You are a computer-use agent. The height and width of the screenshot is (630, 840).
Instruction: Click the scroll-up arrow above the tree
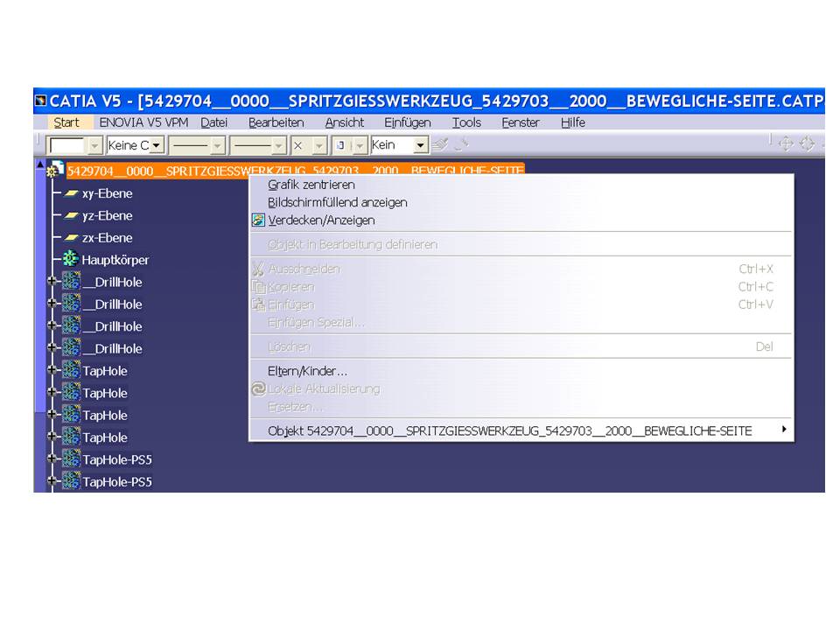click(40, 164)
